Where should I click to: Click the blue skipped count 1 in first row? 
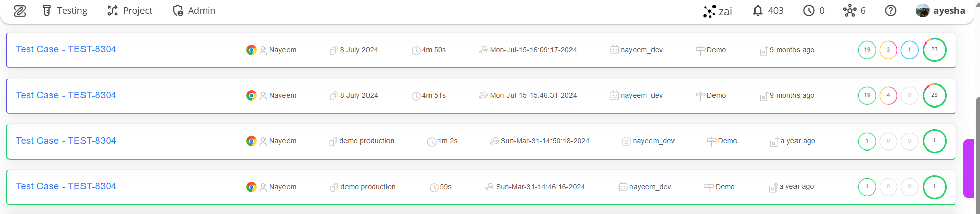click(910, 50)
